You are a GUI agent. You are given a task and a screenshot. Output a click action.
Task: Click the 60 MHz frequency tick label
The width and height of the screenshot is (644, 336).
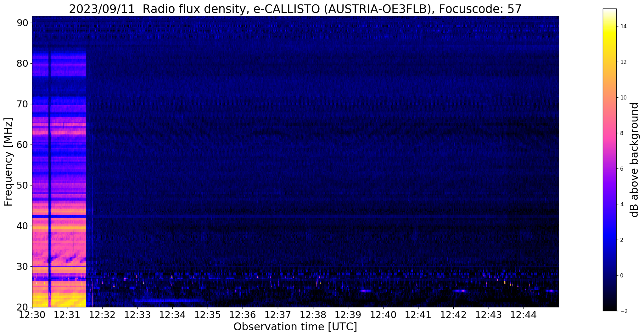22,145
